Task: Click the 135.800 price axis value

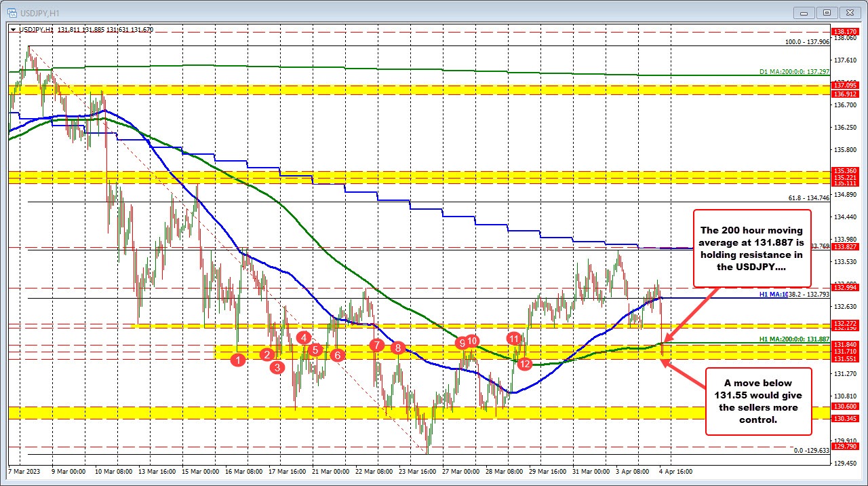Action: point(846,149)
